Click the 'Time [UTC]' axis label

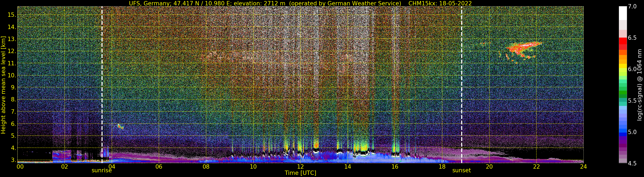(300, 173)
